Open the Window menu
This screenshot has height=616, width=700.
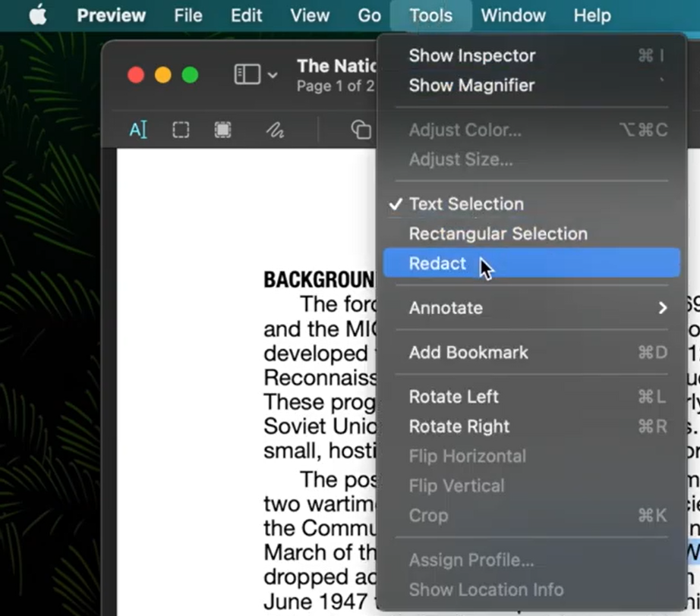tap(513, 16)
